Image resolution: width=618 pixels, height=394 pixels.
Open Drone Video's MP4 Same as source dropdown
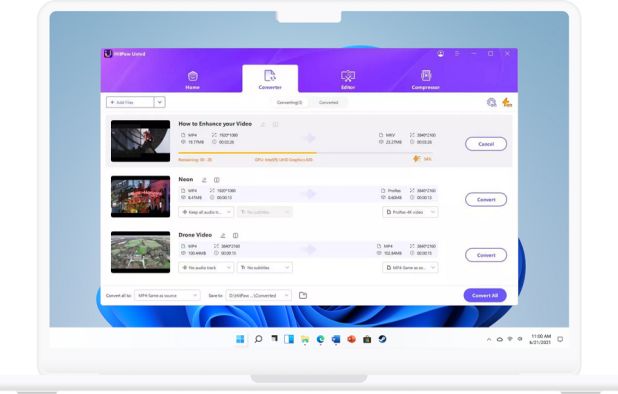(410, 268)
